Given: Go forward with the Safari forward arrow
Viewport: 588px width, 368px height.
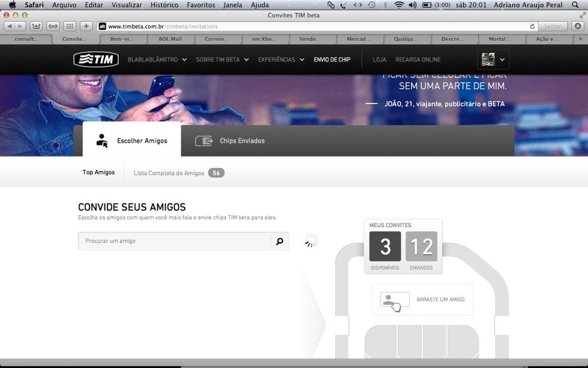Looking at the screenshot, I should click(x=21, y=26).
